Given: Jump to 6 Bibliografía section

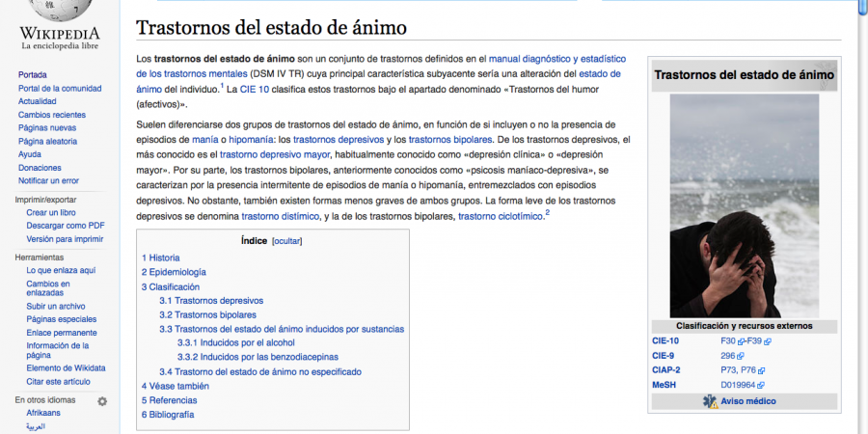Looking at the screenshot, I should 168,415.
